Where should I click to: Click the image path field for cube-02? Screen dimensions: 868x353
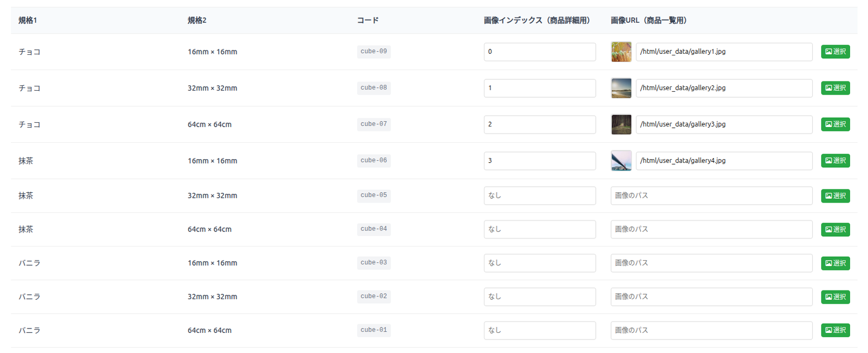click(712, 297)
